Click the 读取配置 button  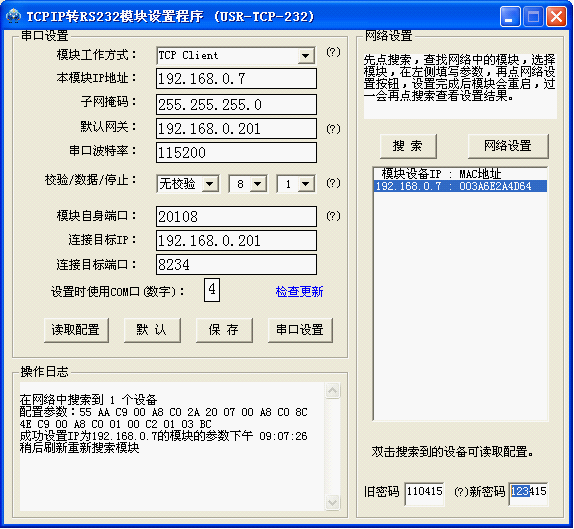click(x=76, y=330)
